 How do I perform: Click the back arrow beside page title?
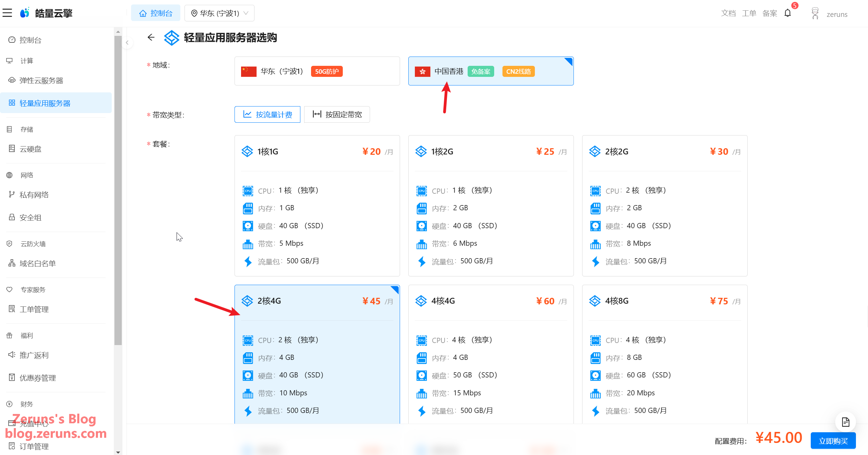pos(151,37)
